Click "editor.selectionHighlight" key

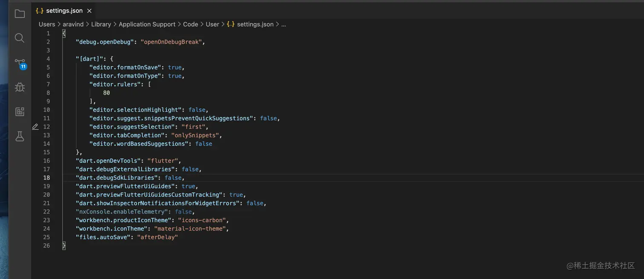pyautogui.click(x=135, y=110)
